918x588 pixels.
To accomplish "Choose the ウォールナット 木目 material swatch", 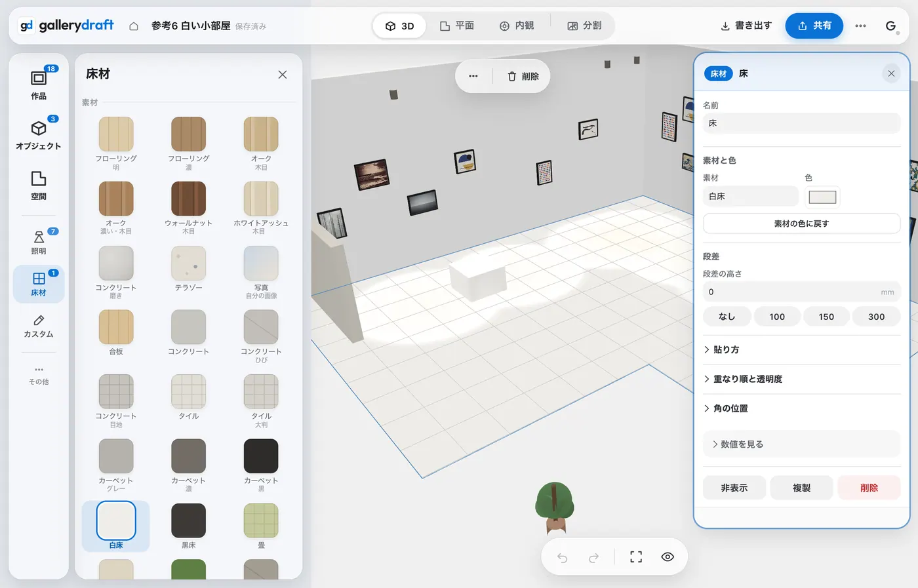I will (x=188, y=199).
